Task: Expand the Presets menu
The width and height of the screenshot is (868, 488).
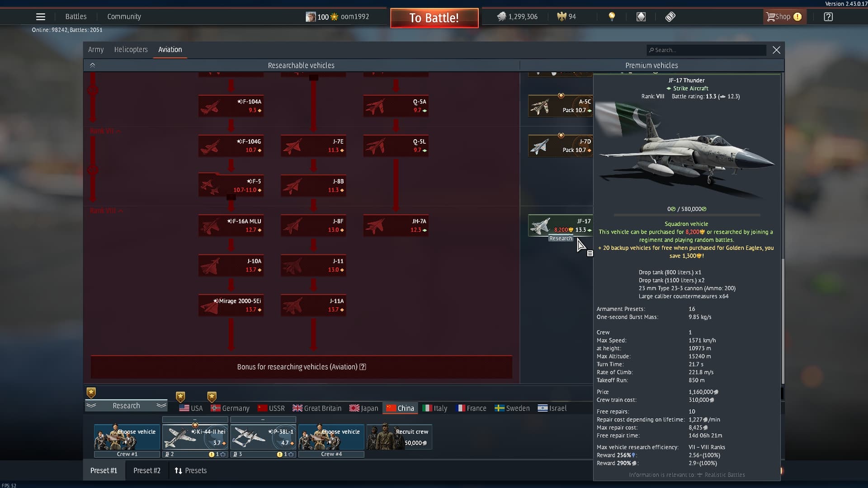Action: (191, 470)
